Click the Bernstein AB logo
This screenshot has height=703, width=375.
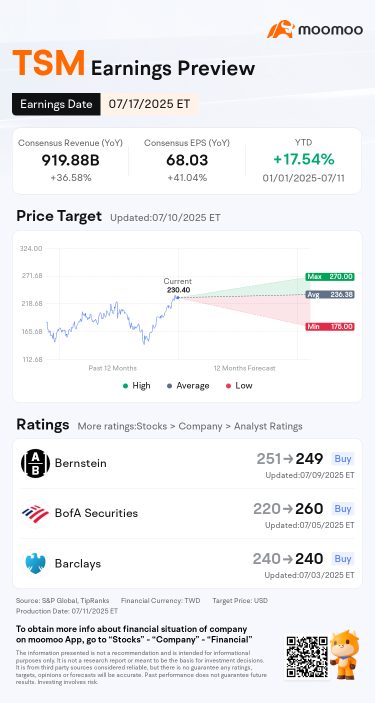(35, 463)
